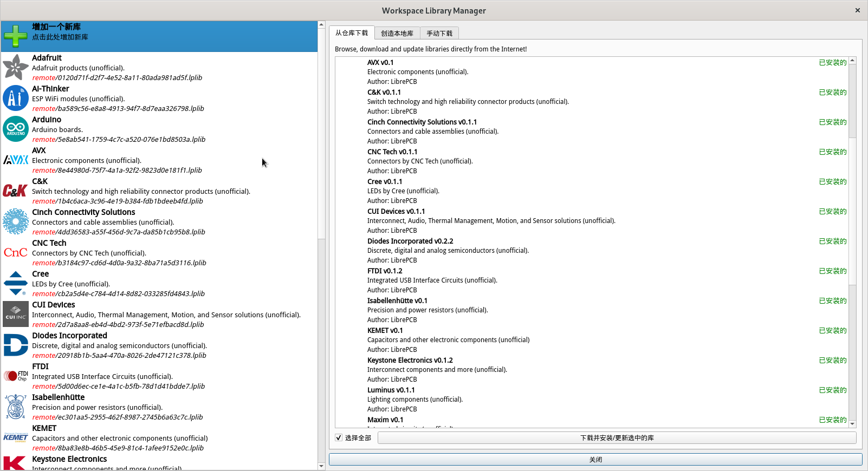
Task: Open the 手动下载 tab
Action: point(439,33)
